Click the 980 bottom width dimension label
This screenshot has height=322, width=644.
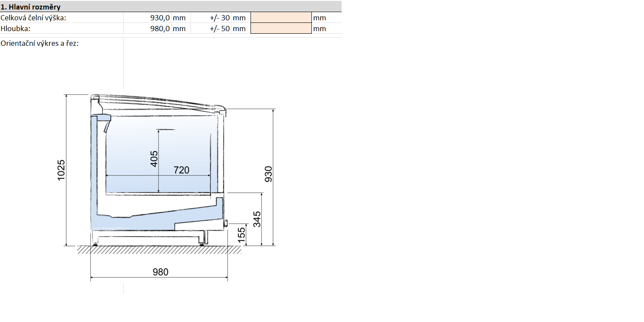(x=160, y=272)
